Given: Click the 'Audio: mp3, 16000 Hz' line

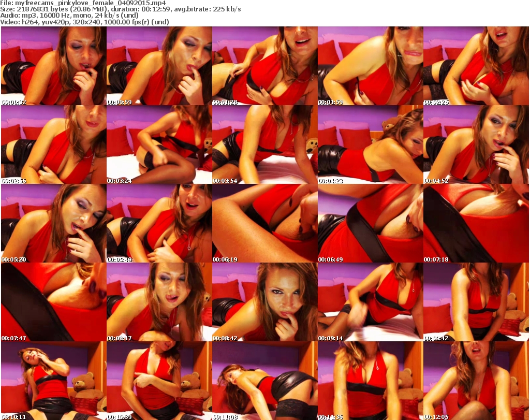Looking at the screenshot, I should point(69,16).
